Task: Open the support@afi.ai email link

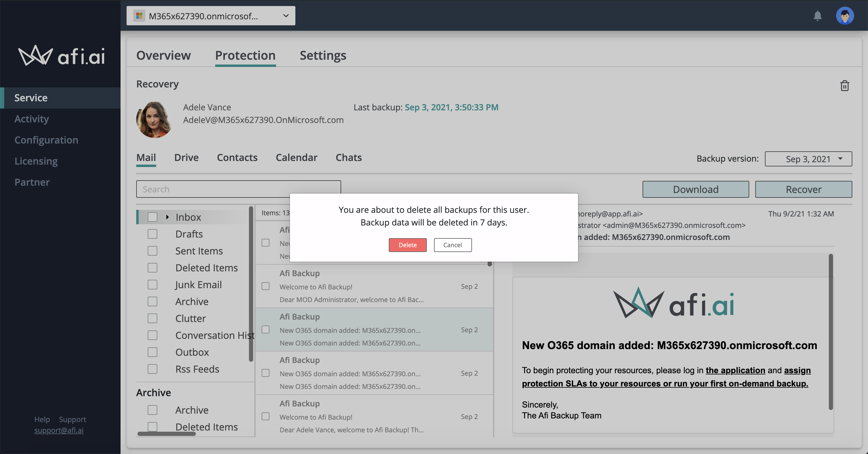Action: tap(59, 430)
